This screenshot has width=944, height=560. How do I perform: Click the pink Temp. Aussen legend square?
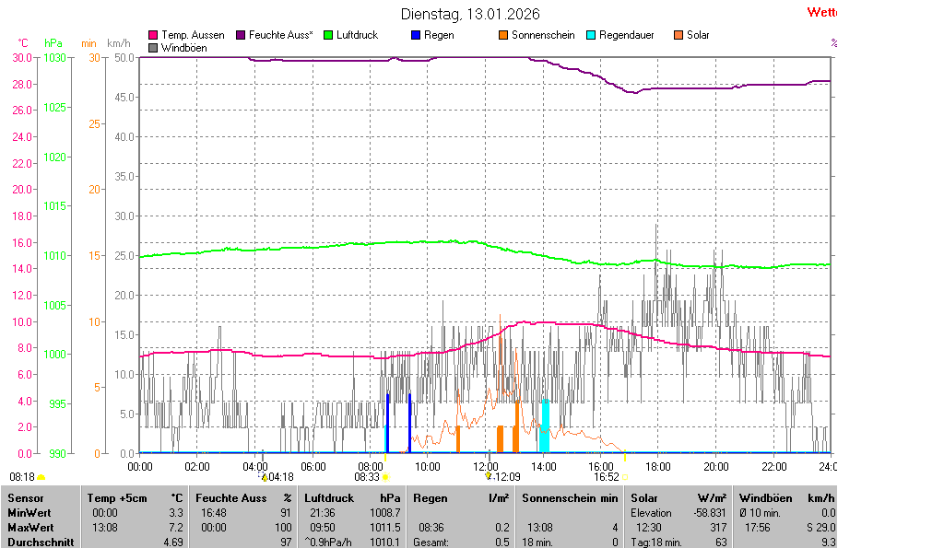pyautogui.click(x=153, y=36)
